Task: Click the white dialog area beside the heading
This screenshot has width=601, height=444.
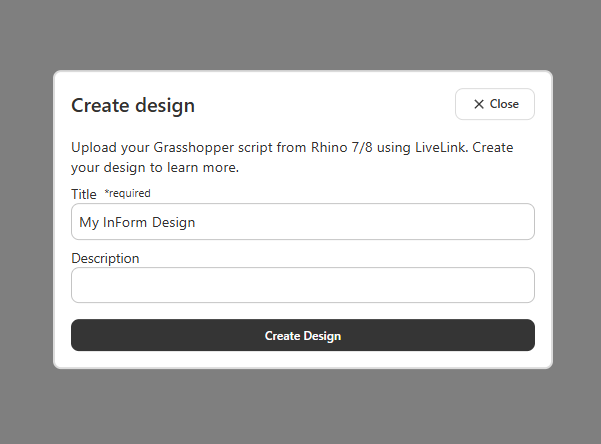Action: [x=320, y=105]
